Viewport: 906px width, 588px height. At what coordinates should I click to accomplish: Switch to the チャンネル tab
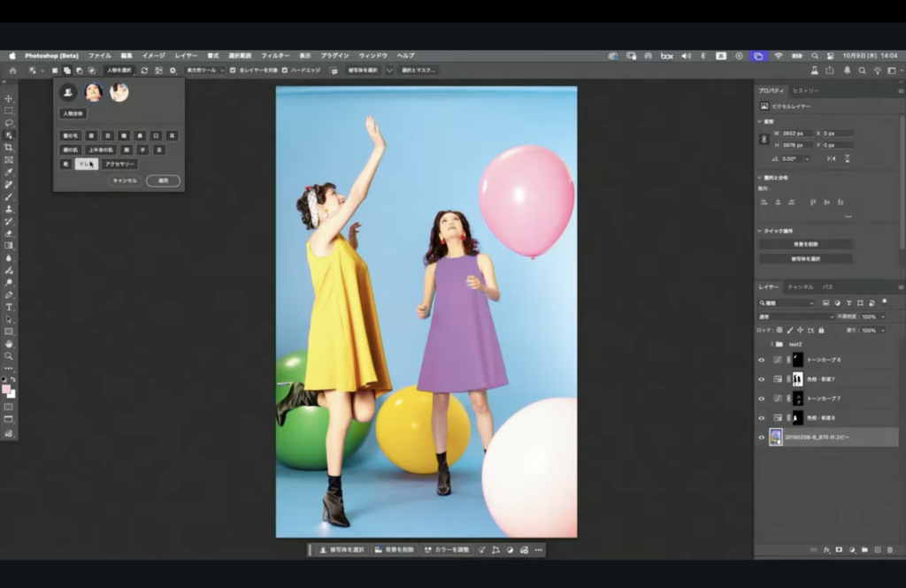800,287
